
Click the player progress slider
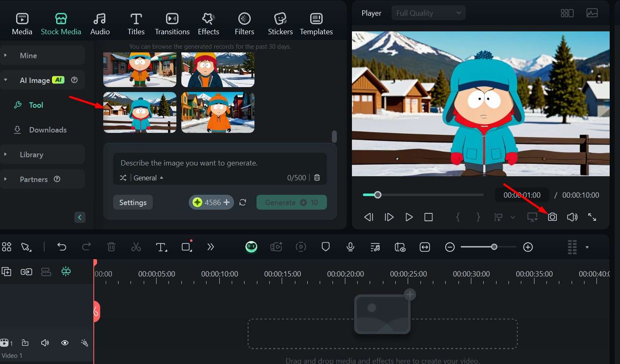[x=423, y=195]
